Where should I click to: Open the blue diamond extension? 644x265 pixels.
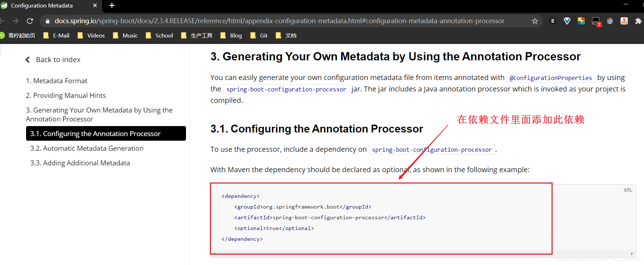567,21
